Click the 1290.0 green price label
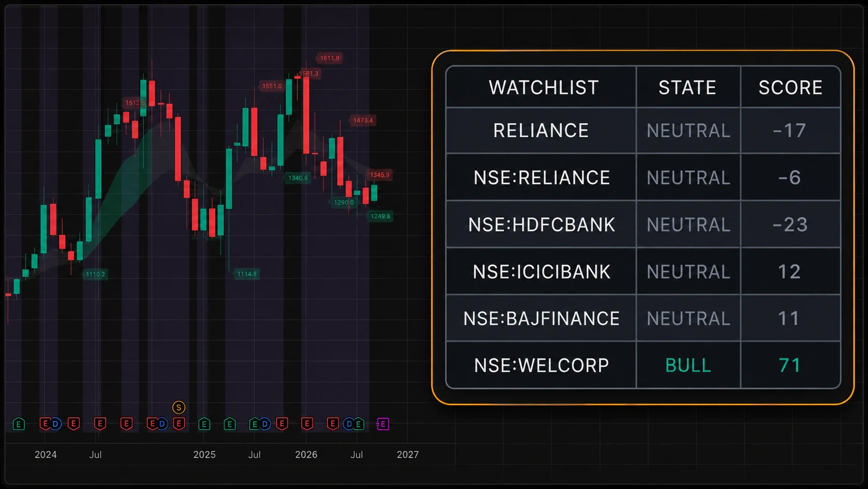Viewport: 868px width, 489px height. [344, 202]
